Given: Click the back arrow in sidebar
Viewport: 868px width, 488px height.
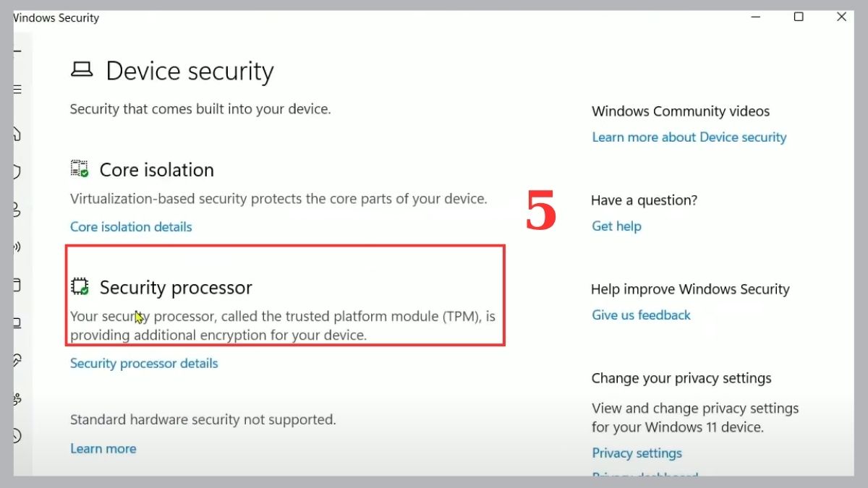Looking at the screenshot, I should click(17, 51).
